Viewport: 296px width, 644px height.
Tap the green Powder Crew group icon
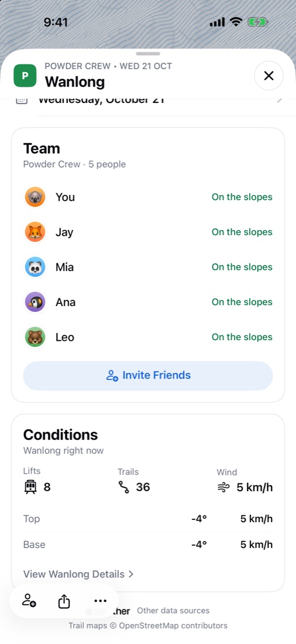pos(25,76)
